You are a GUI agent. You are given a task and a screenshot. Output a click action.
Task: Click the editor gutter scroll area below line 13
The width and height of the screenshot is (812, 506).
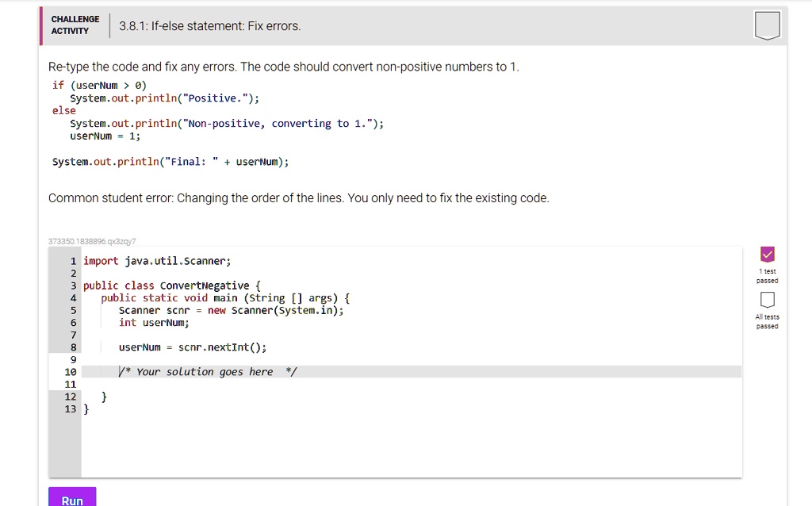click(x=67, y=444)
